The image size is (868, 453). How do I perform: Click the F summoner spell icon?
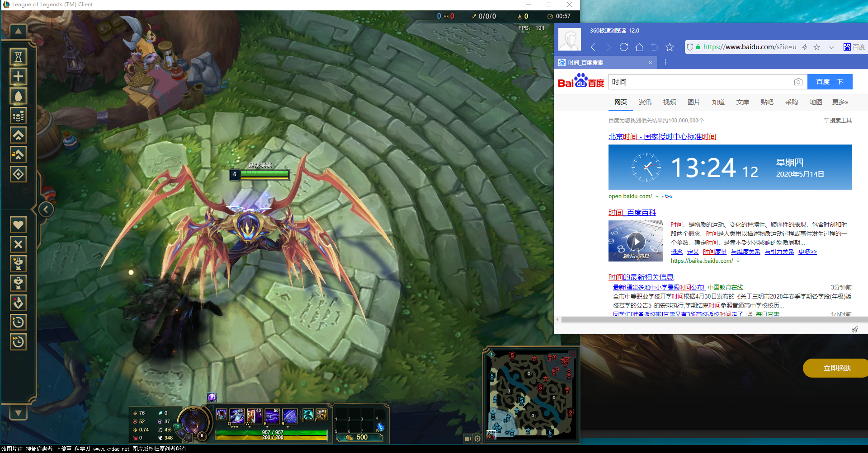pyautogui.click(x=321, y=414)
